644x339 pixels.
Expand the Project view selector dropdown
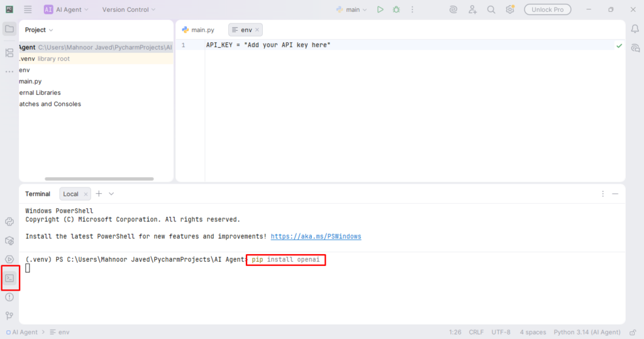[39, 30]
